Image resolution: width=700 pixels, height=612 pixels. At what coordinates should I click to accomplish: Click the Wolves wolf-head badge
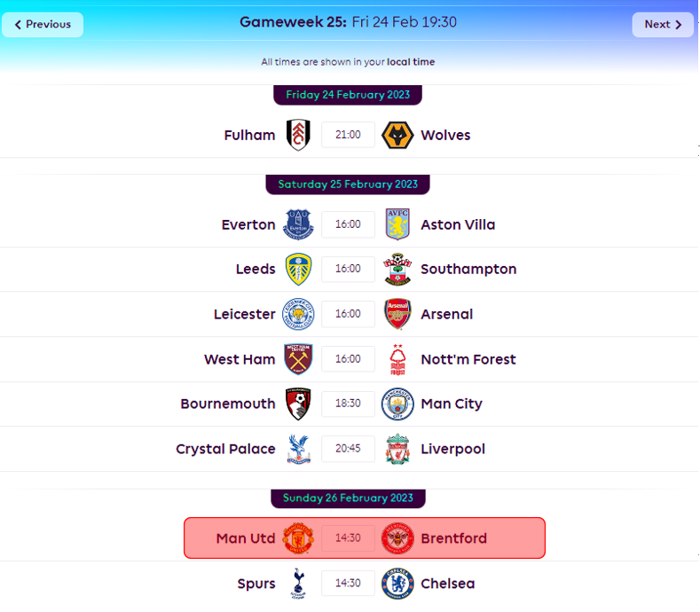[x=397, y=135]
